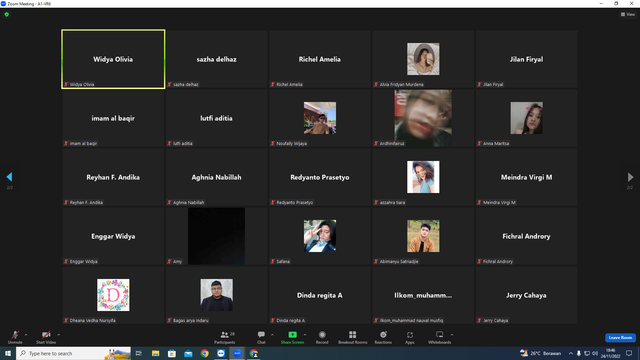Open video options arrow beside Start Video
Viewport: 640px width, 360px height.
[59, 335]
